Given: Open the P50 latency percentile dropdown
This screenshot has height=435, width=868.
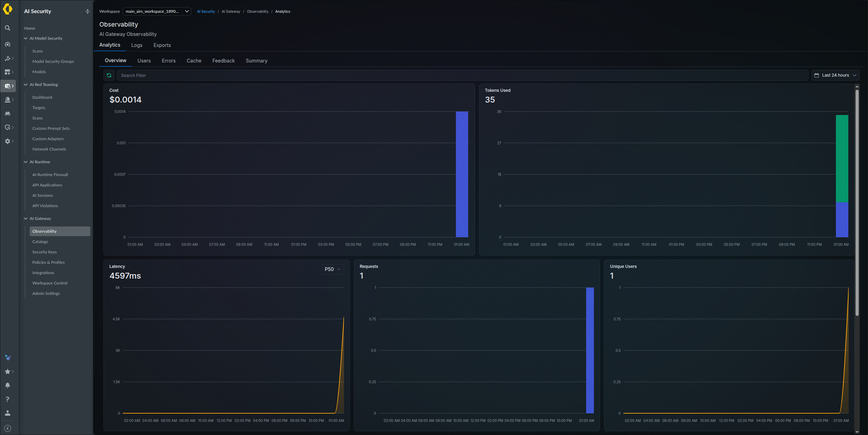Looking at the screenshot, I should [333, 269].
